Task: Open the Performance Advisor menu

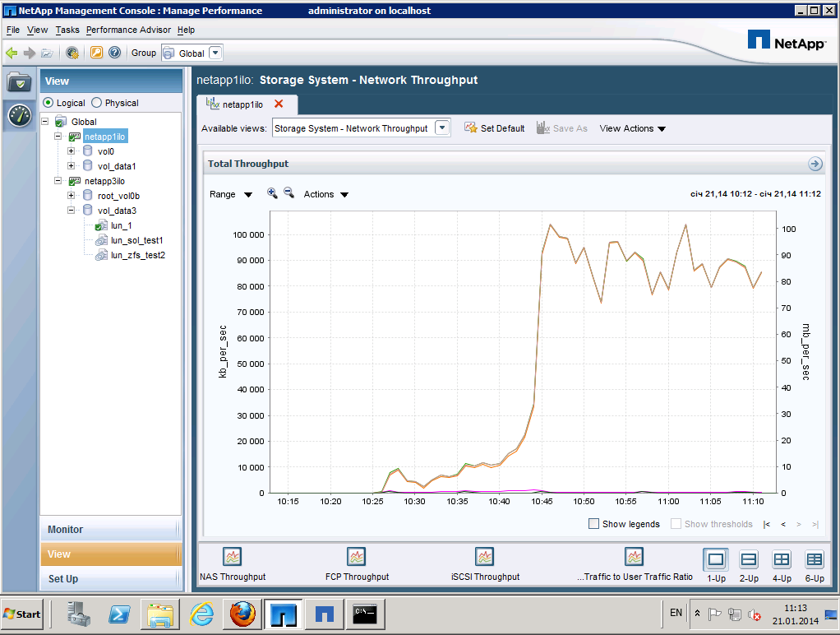Action: coord(128,30)
